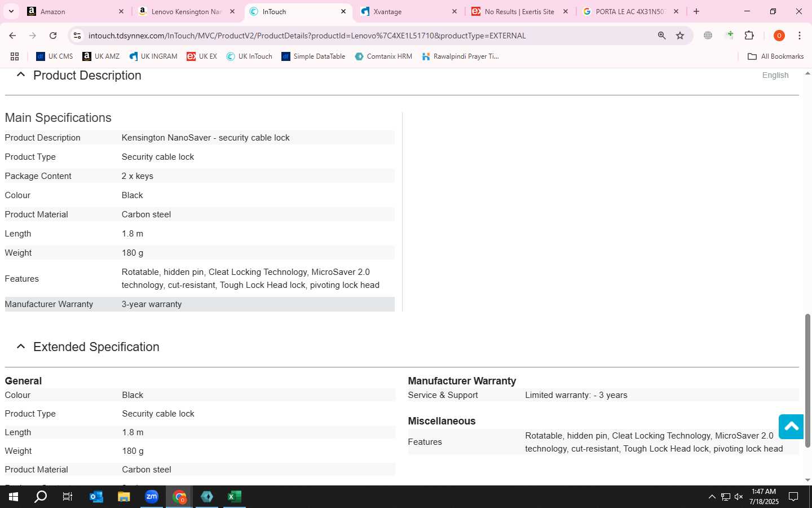
Task: Select the Main Specifications Carbon steel value
Action: (x=146, y=214)
